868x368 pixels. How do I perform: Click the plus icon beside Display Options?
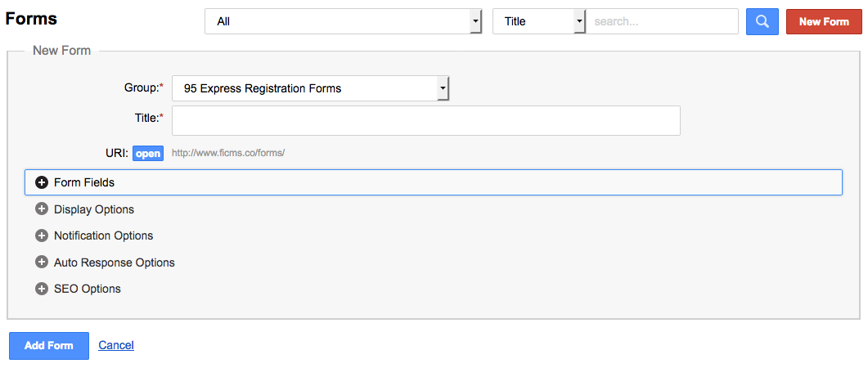[x=42, y=209]
